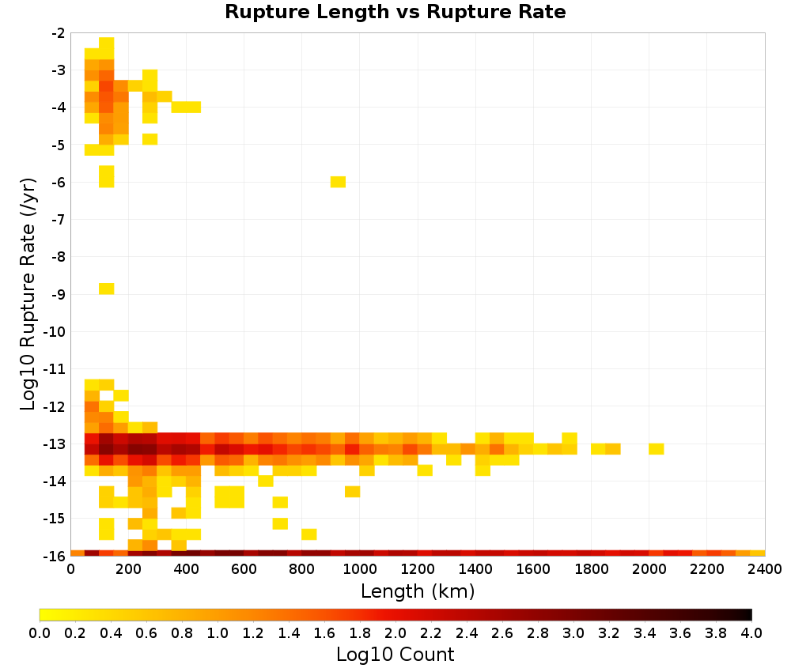This screenshot has width=791, height=672.
Task: Click the y-axis tick label '-4'
Action: pyautogui.click(x=58, y=108)
